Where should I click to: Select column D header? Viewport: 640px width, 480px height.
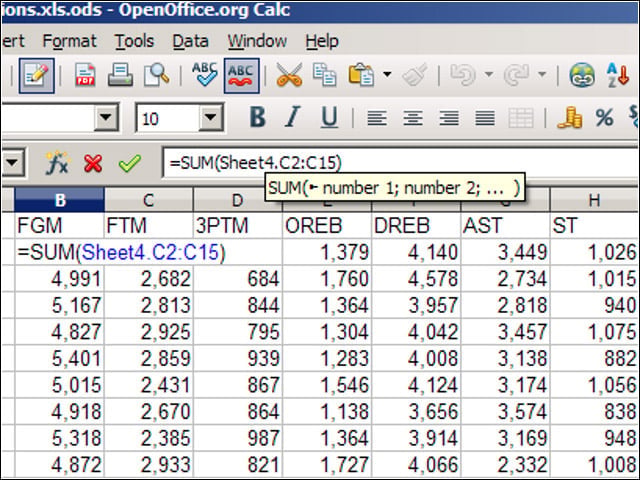(238, 200)
